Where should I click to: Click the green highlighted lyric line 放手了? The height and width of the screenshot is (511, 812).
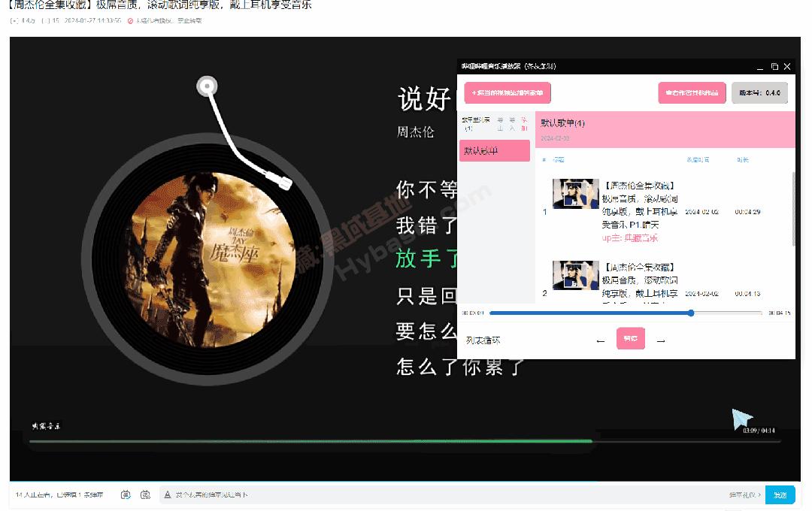(426, 259)
